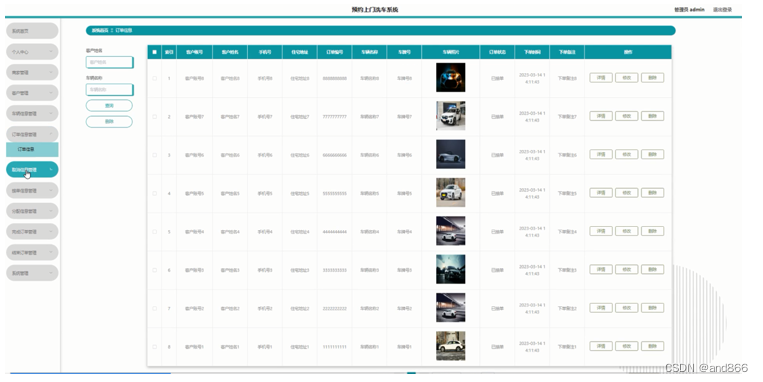This screenshot has width=763, height=382.
Task: Select the 订单信息 submenu item
Action: [x=32, y=149]
